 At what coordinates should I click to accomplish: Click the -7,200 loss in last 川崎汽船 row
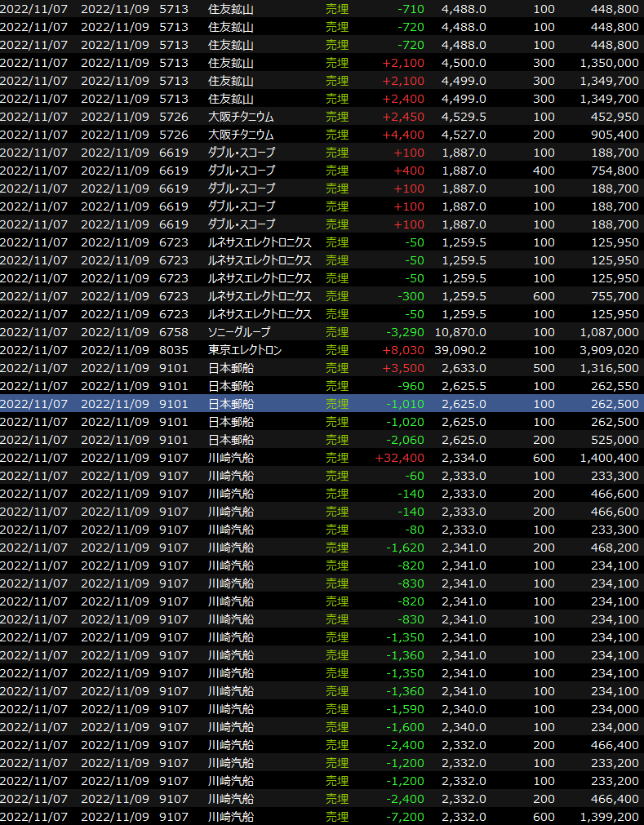pyautogui.click(x=406, y=817)
